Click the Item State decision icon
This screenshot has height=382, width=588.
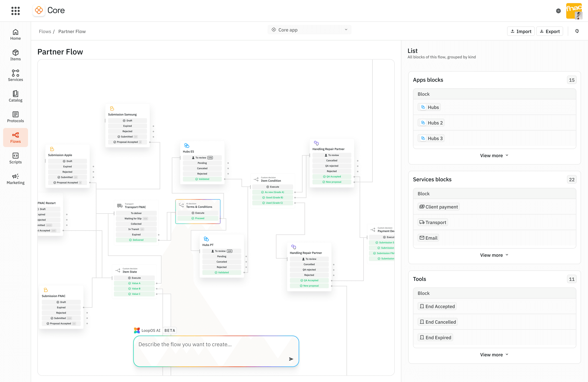tap(118, 270)
